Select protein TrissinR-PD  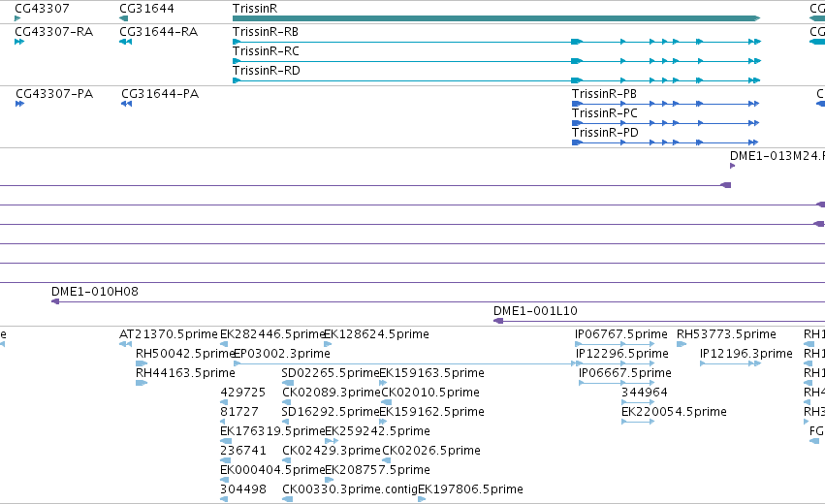point(605,133)
